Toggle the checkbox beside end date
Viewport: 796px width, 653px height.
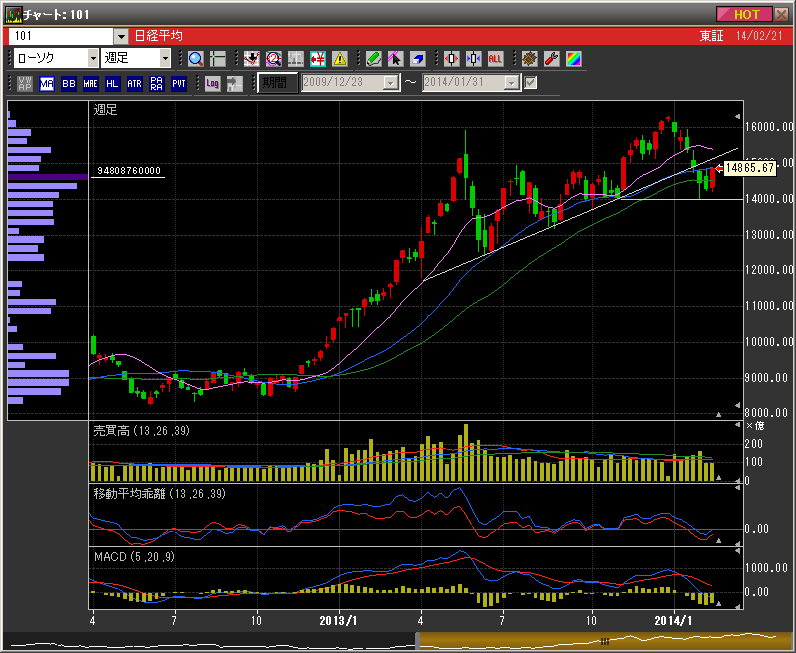pyautogui.click(x=531, y=83)
